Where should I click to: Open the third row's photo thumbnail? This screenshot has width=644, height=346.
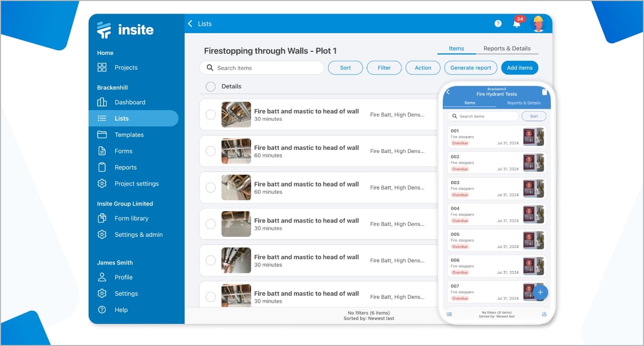coord(236,188)
